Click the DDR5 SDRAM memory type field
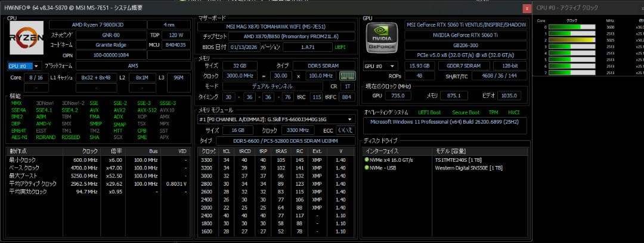644x243 pixels. pos(325,66)
